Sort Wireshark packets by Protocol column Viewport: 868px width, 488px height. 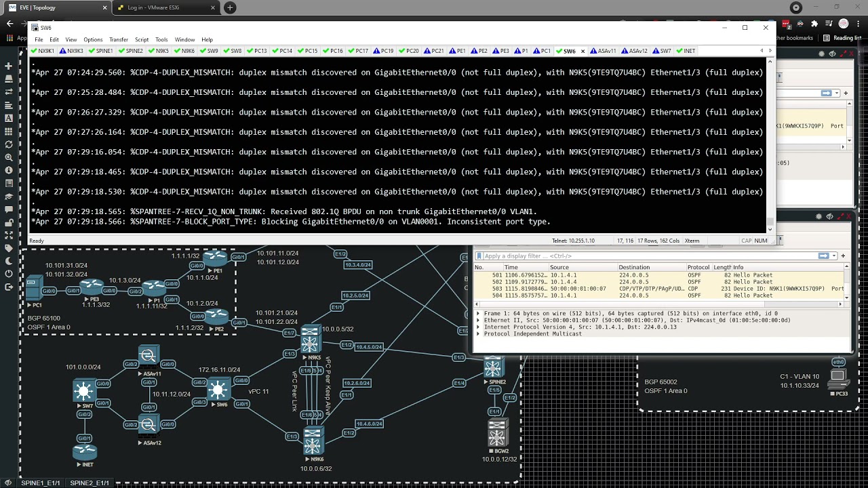click(698, 268)
